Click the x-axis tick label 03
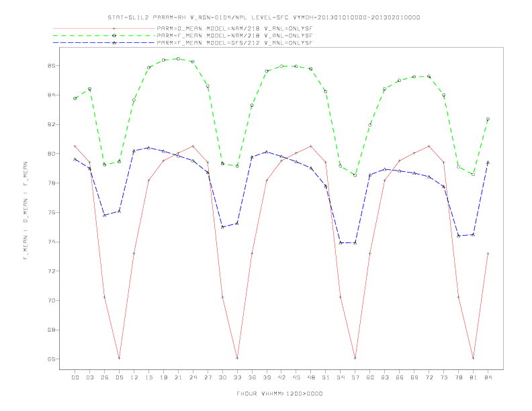 click(89, 377)
